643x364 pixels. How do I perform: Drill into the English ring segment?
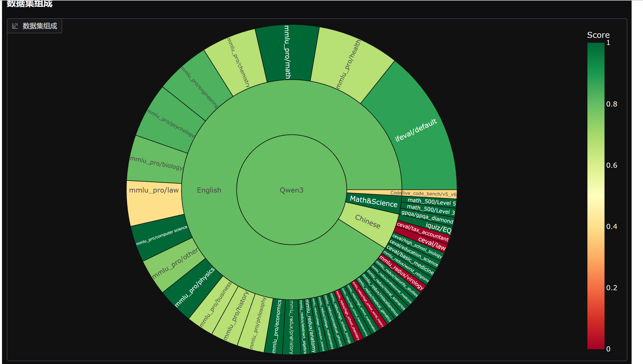click(x=209, y=190)
